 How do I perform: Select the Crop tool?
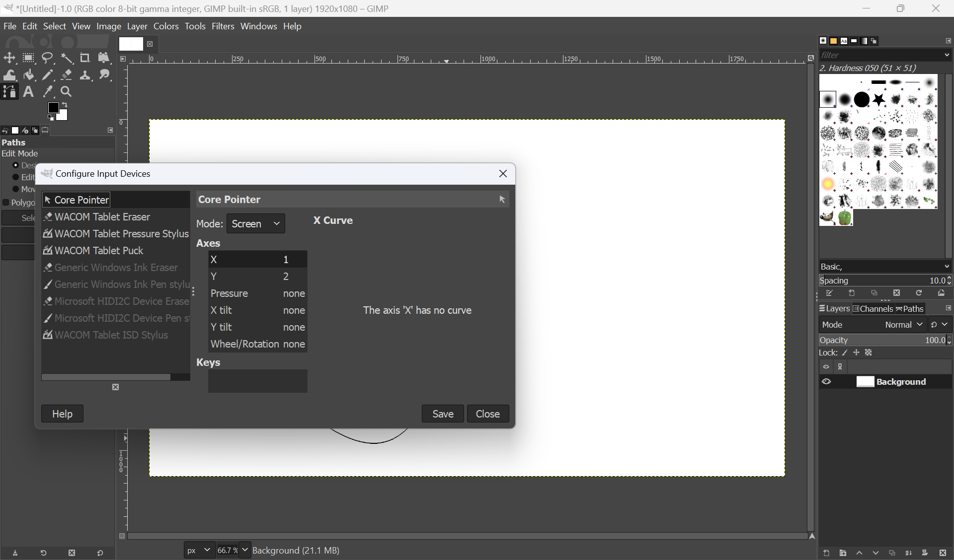click(x=85, y=58)
